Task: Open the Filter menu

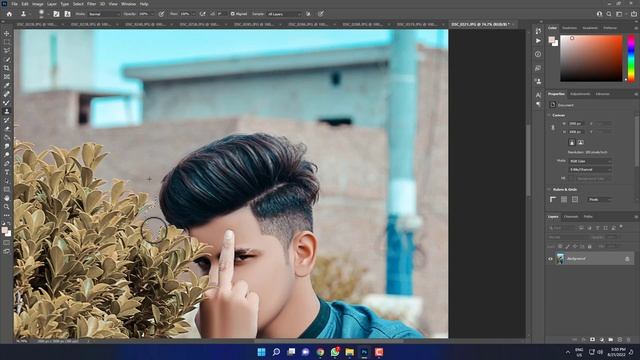Action: click(91, 4)
